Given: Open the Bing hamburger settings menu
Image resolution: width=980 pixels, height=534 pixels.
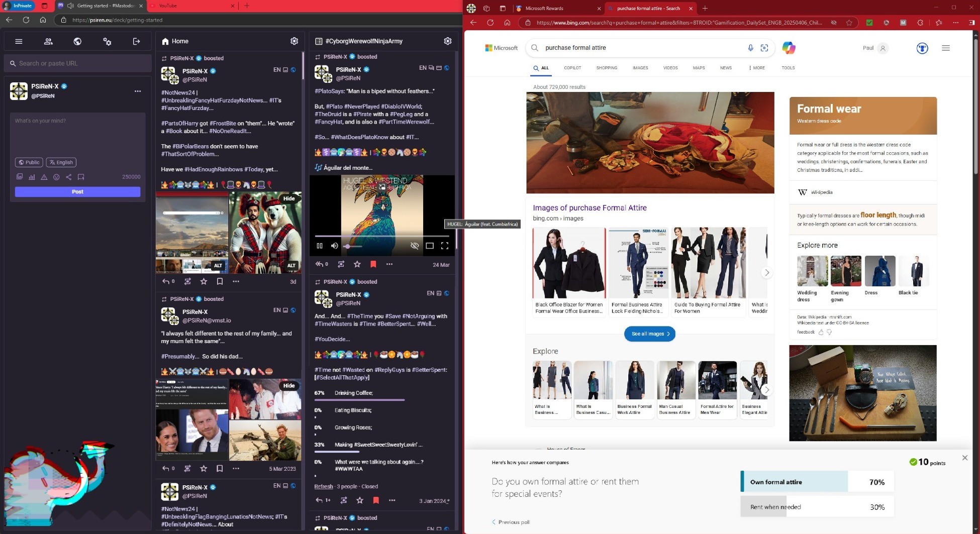Looking at the screenshot, I should tap(946, 48).
